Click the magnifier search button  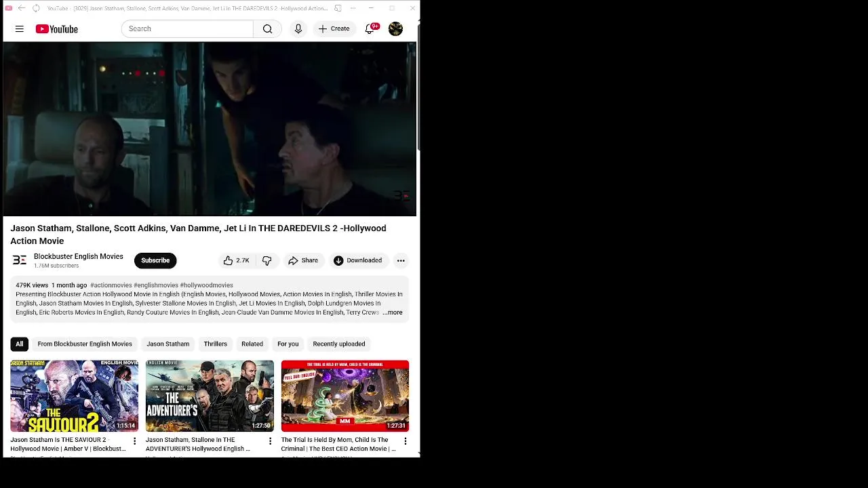click(267, 28)
